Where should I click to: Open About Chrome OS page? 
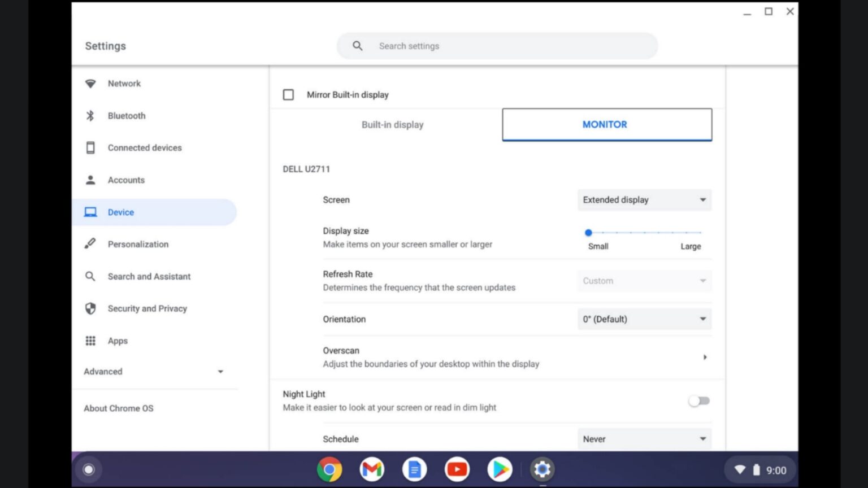tap(119, 408)
